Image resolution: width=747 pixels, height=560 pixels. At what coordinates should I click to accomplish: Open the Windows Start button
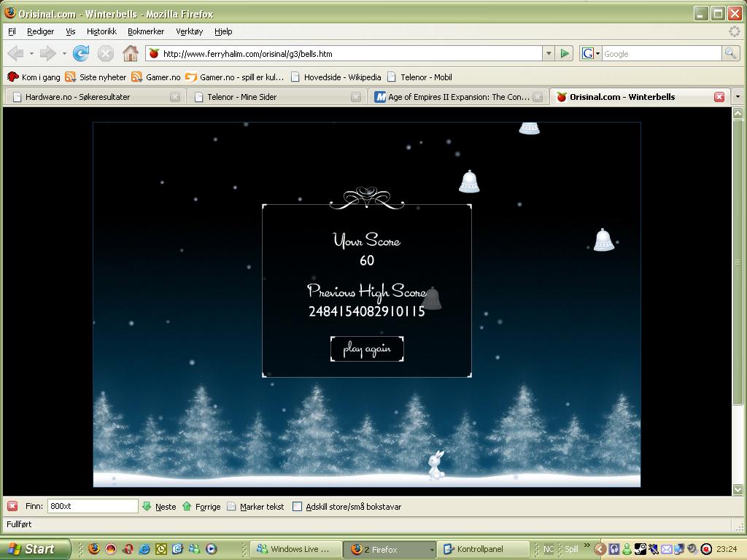[x=35, y=549]
